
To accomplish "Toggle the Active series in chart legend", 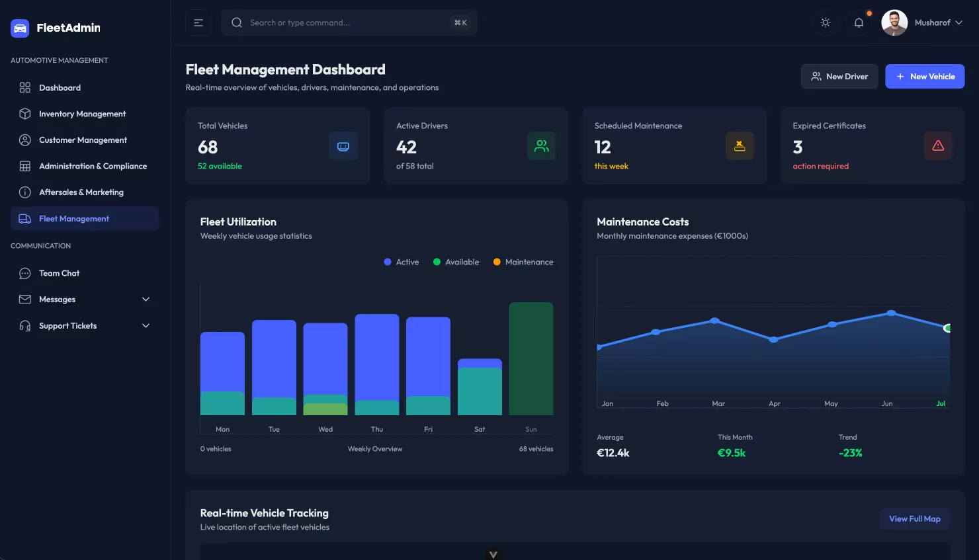I will tap(402, 262).
